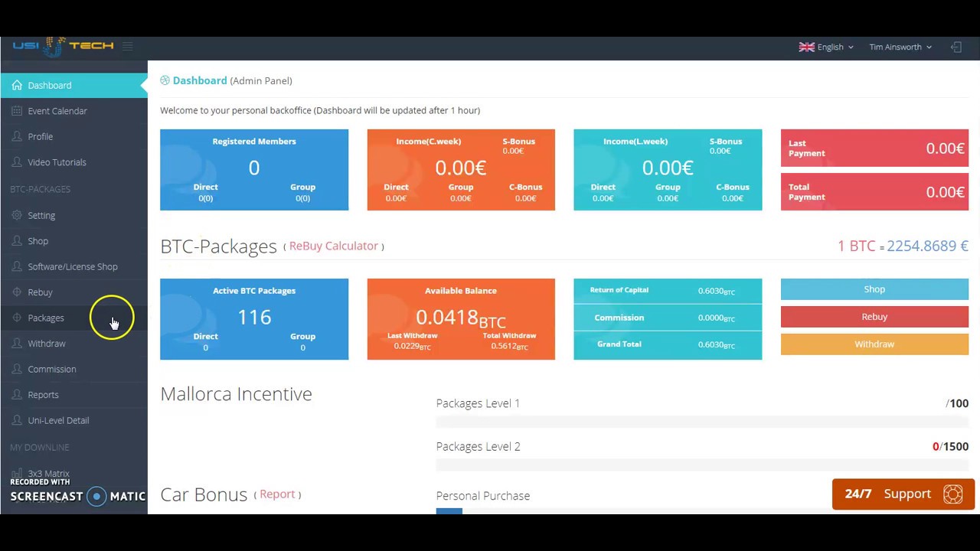Click the logout icon in top bar

pos(956,47)
